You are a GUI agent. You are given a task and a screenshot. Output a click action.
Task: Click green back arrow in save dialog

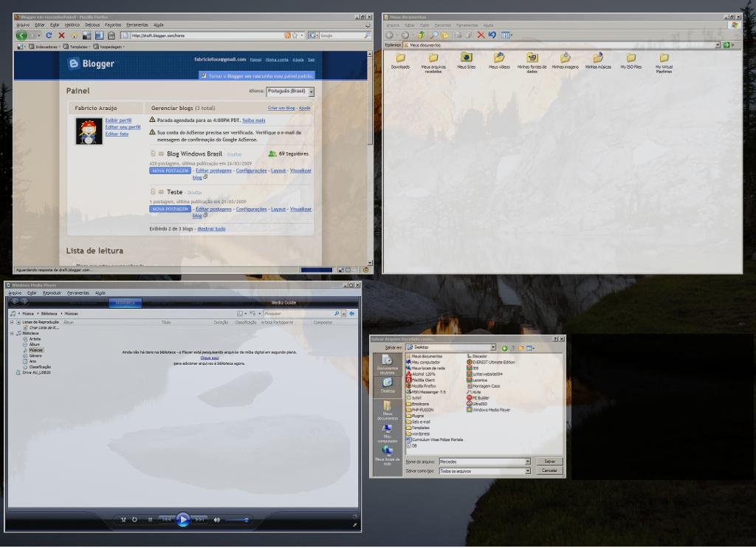[x=505, y=348]
